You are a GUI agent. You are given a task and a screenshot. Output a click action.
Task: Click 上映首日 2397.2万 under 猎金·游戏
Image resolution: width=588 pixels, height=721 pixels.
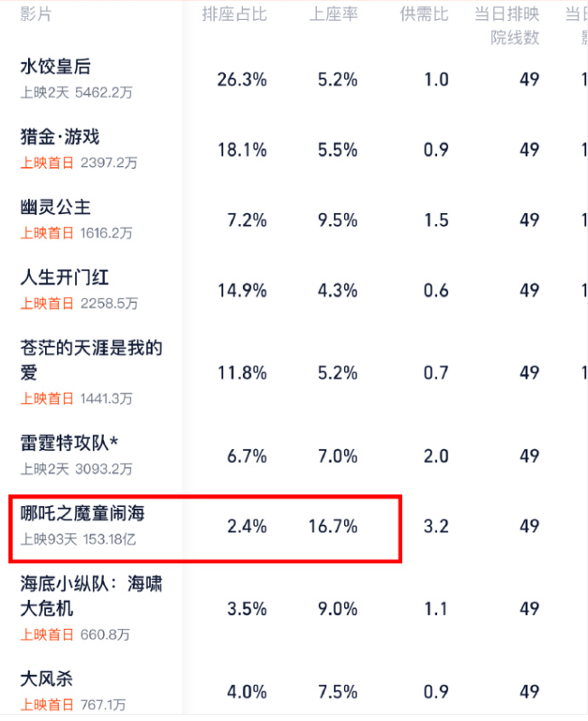click(x=79, y=163)
